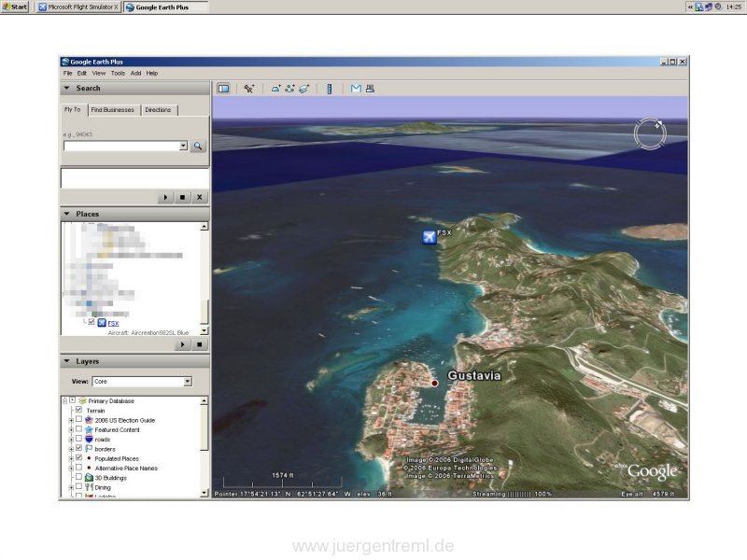Collapse the Primary Database tree node
The width and height of the screenshot is (747, 560).
(64, 401)
